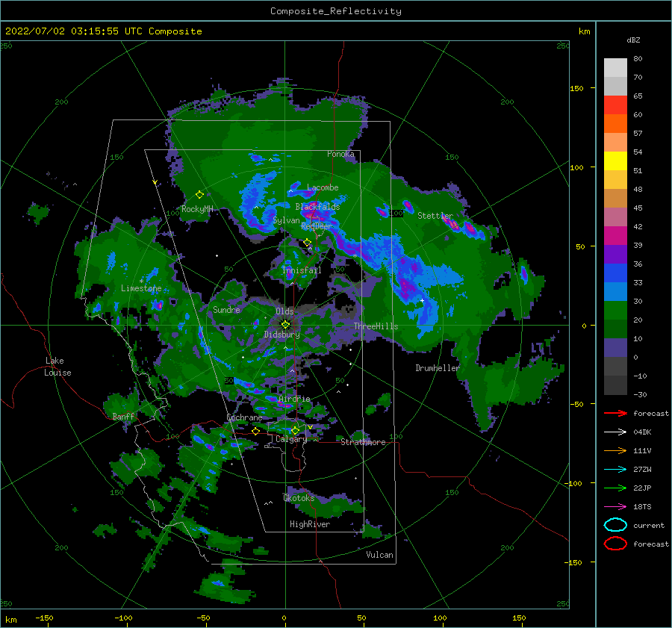The height and width of the screenshot is (628, 672).
Task: Click the Blackfalds label on map
Action: (x=317, y=207)
